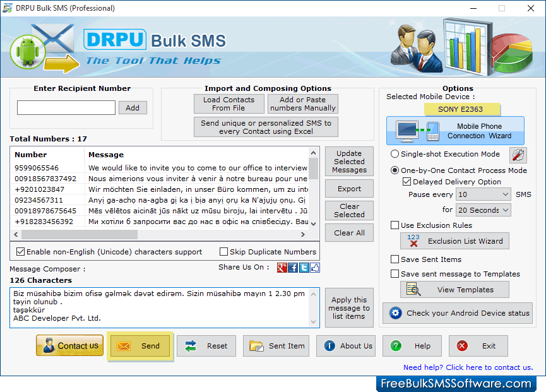
Task: Click the horizontal scroll right arrow
Action: [x=302, y=235]
